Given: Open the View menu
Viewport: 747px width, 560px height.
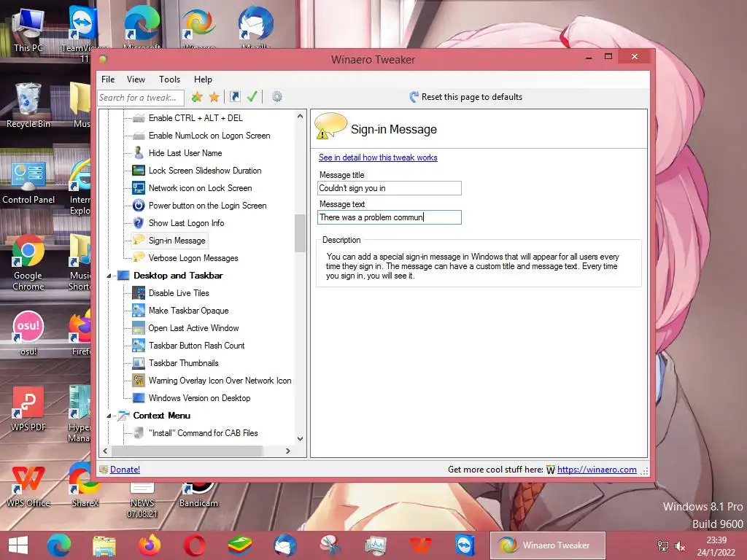Looking at the screenshot, I should pos(136,79).
